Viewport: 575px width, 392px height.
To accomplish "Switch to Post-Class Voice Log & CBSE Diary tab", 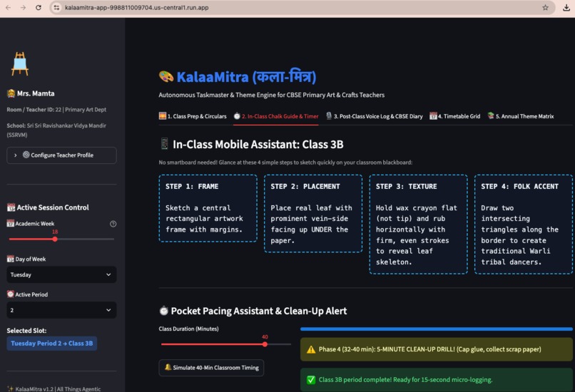I will pos(374,116).
